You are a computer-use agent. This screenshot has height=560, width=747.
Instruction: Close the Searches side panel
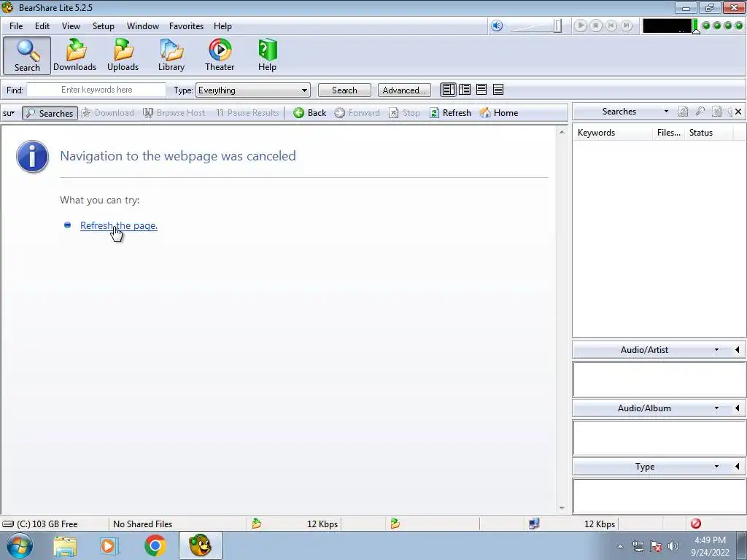click(x=738, y=112)
